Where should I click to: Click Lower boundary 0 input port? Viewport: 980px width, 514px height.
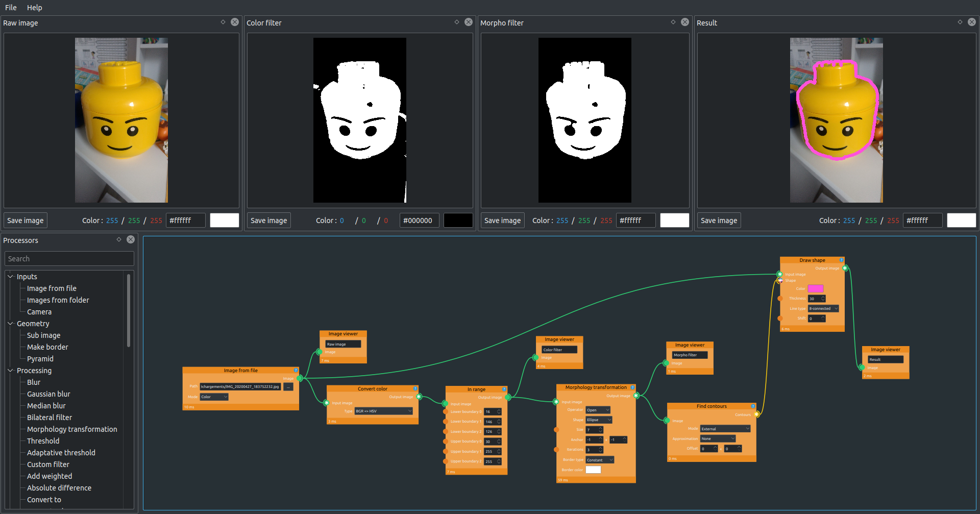[446, 411]
